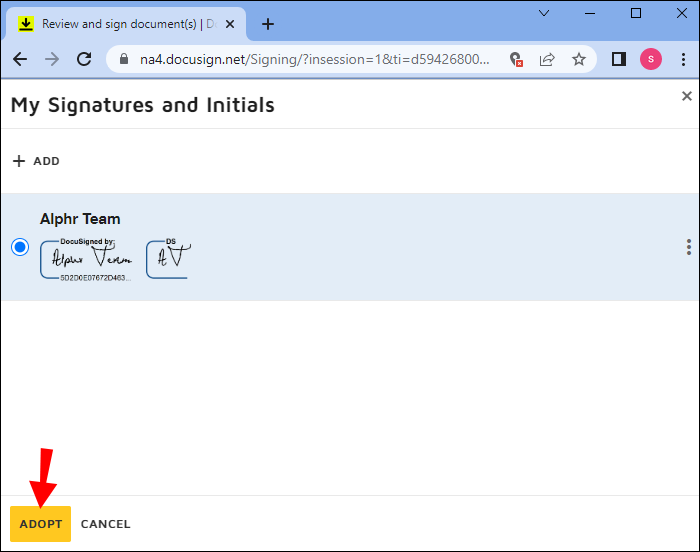Close the My Signatures and Initials dialog
This screenshot has height=552, width=700.
point(687,96)
